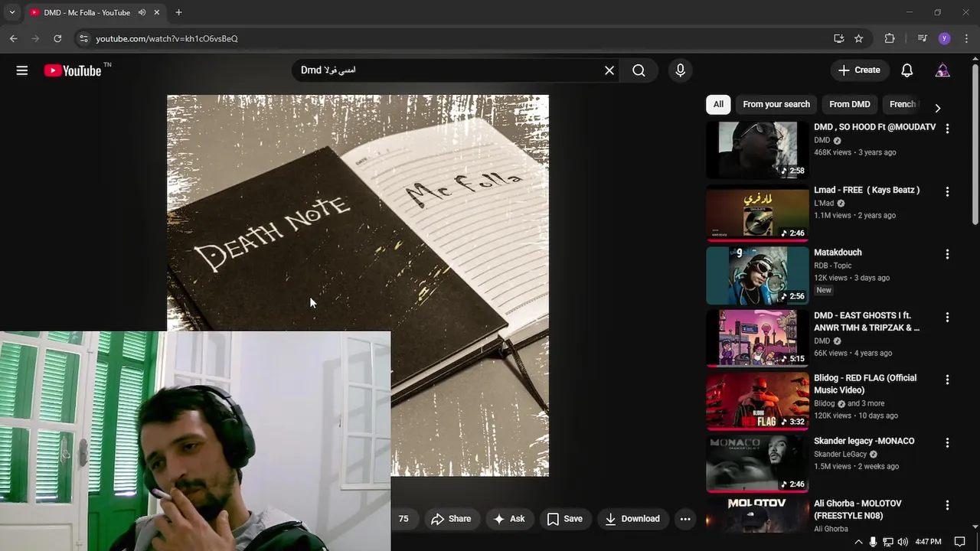Open options for Lmad - FREE video
Viewport: 980px width, 551px height.
coord(947,191)
